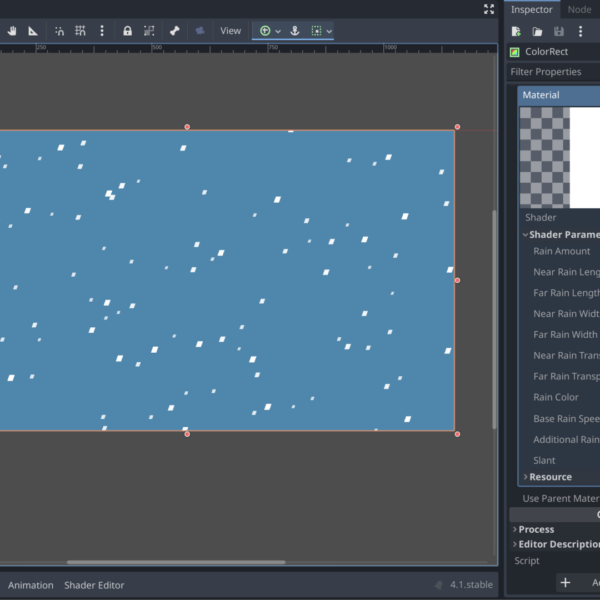Click the plus add metadata button

[565, 583]
